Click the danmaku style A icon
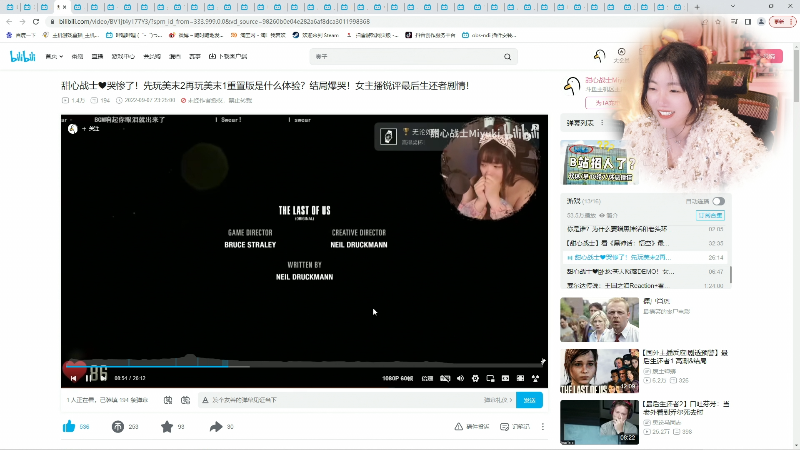 (x=205, y=400)
